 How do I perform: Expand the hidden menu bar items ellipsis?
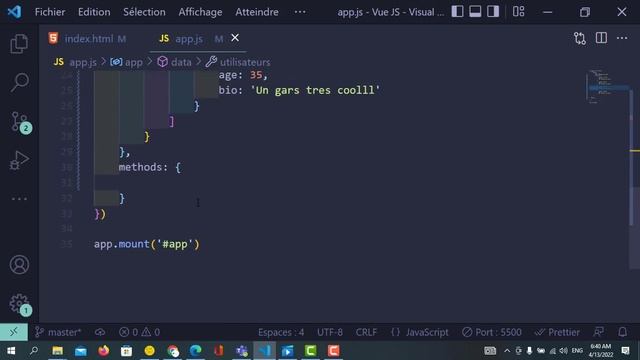(300, 12)
